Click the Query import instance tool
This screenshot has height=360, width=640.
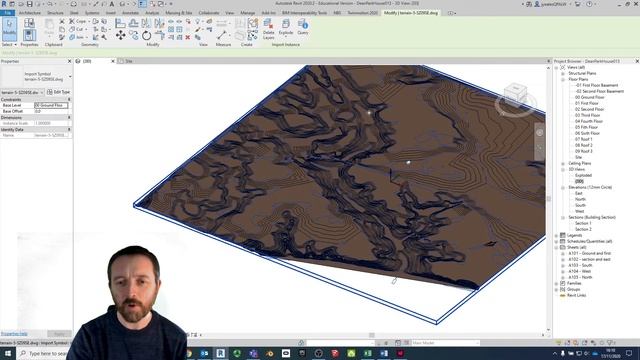coord(303,27)
